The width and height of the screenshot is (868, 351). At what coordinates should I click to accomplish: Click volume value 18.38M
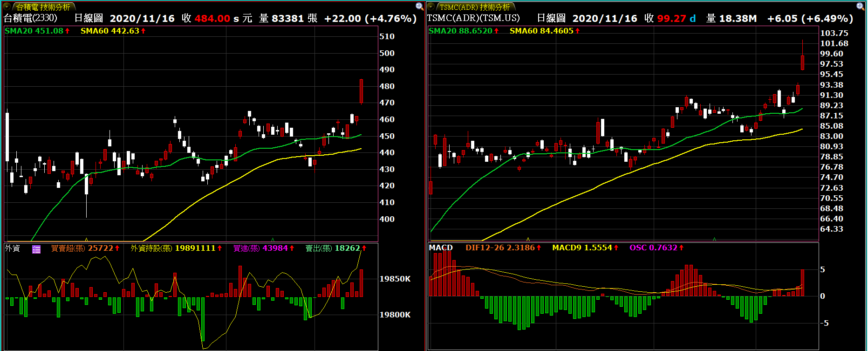[738, 19]
